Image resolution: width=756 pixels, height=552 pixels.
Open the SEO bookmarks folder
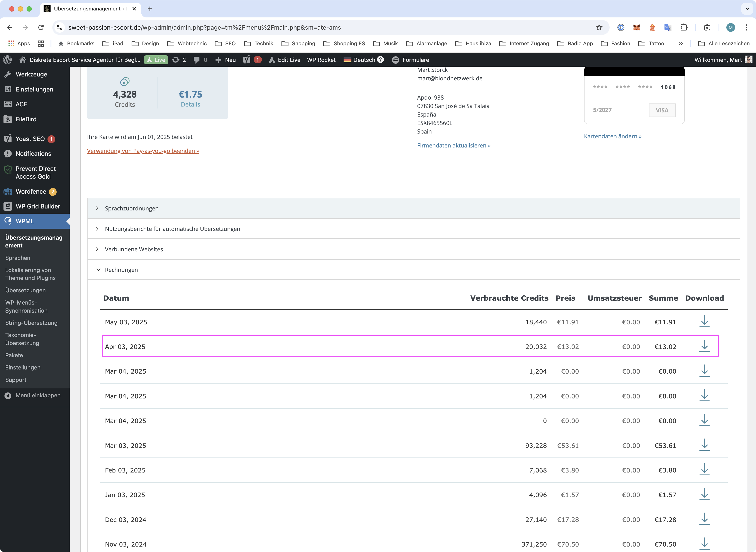pos(225,43)
